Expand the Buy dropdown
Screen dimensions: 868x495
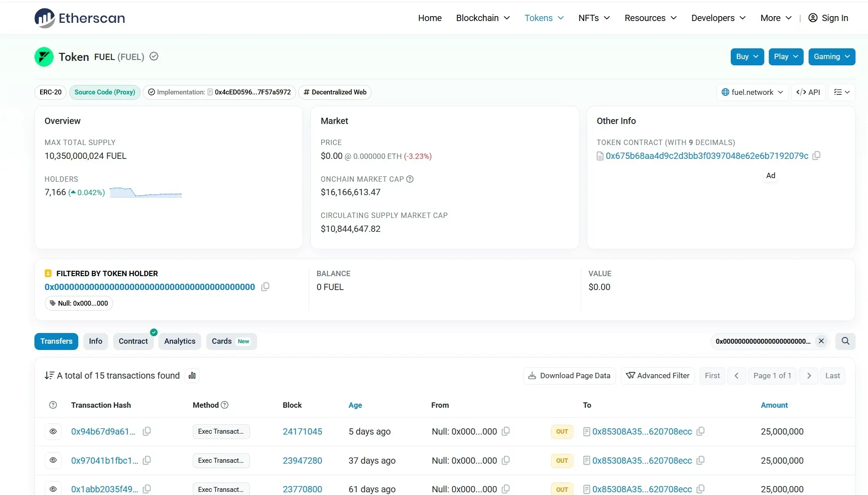point(747,57)
